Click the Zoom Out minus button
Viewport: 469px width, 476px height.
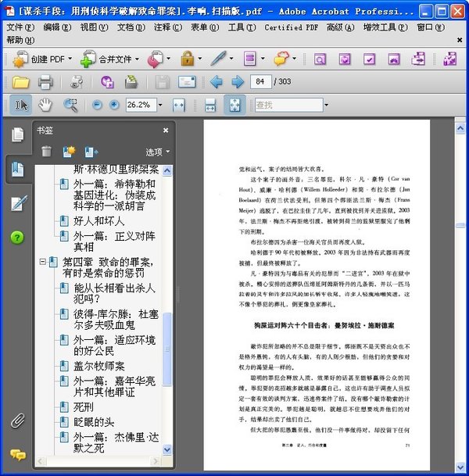(x=97, y=105)
